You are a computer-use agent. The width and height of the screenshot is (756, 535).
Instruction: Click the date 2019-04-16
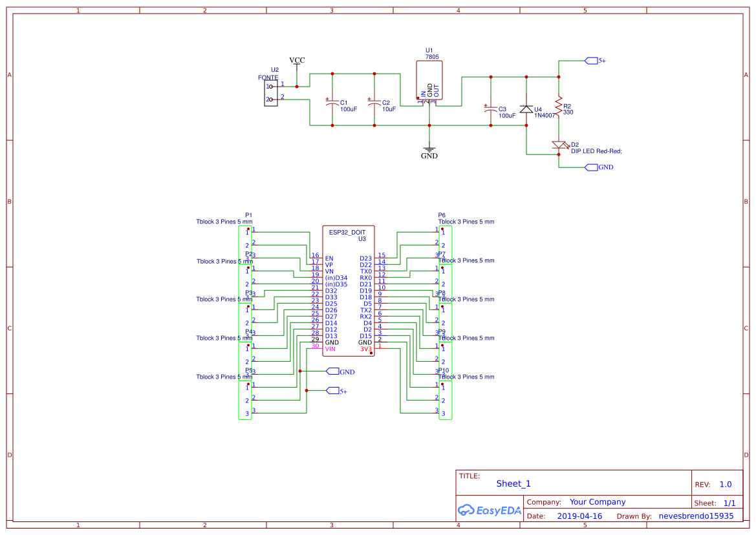[579, 516]
